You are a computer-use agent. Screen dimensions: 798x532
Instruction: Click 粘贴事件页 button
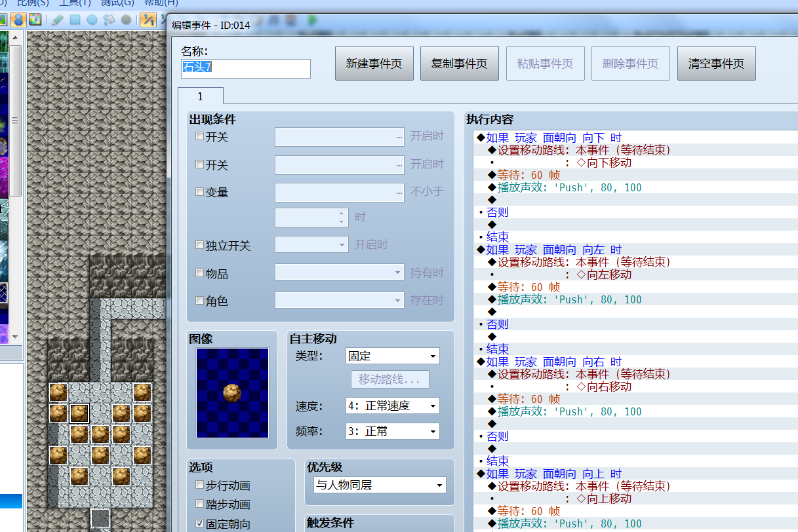point(545,64)
